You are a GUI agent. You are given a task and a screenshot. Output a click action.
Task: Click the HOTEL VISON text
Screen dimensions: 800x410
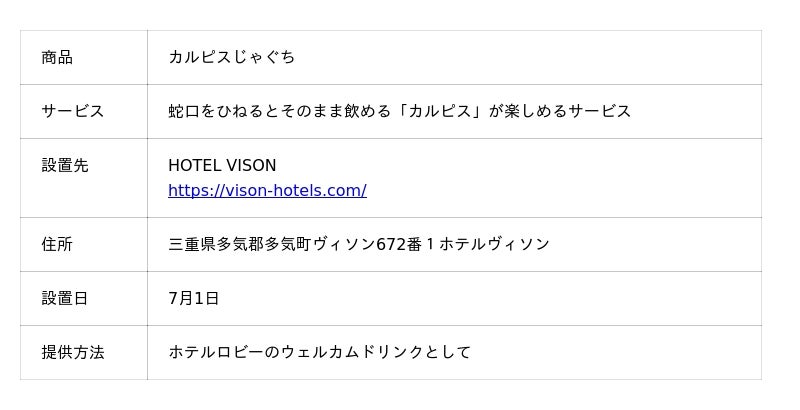(222, 165)
